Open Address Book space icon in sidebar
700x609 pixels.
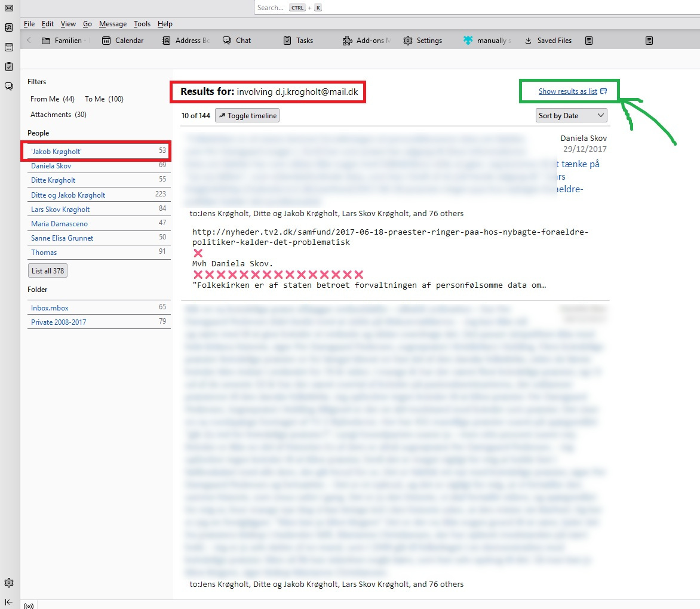(9, 27)
